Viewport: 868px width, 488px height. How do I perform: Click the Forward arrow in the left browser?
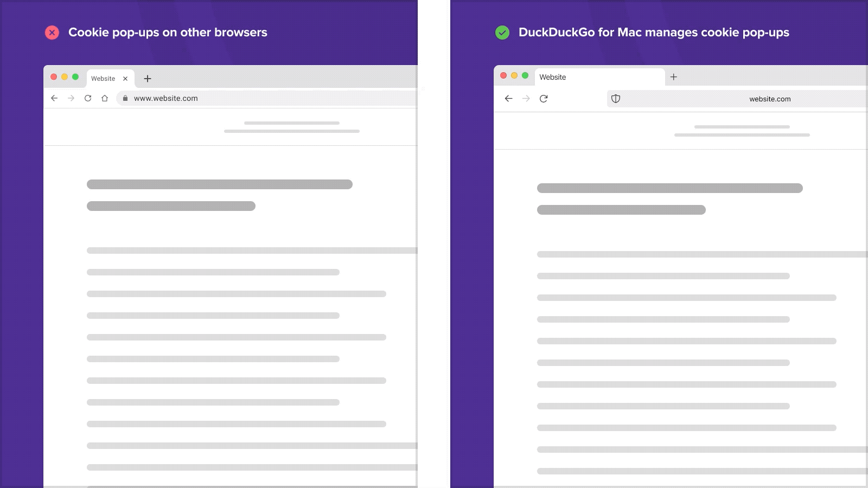pyautogui.click(x=71, y=98)
